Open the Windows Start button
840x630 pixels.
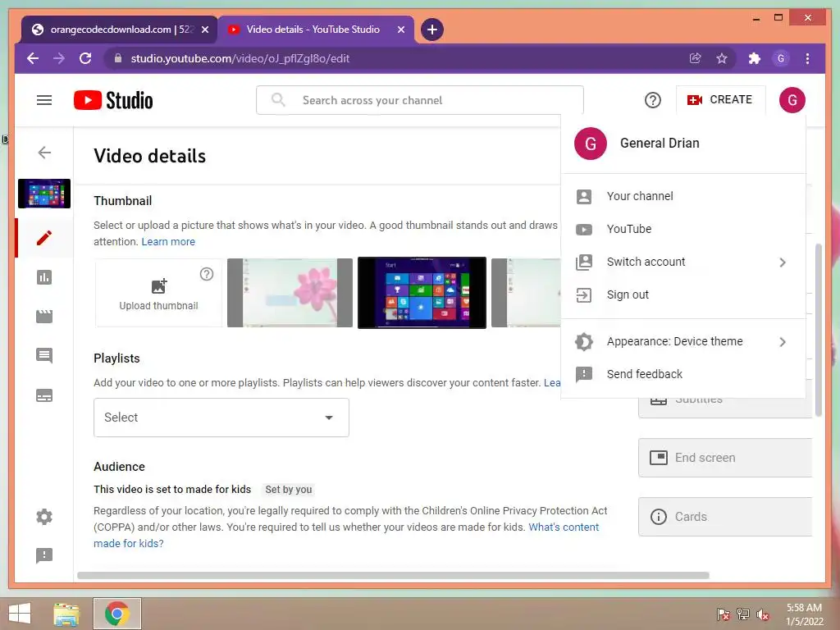pos(20,614)
